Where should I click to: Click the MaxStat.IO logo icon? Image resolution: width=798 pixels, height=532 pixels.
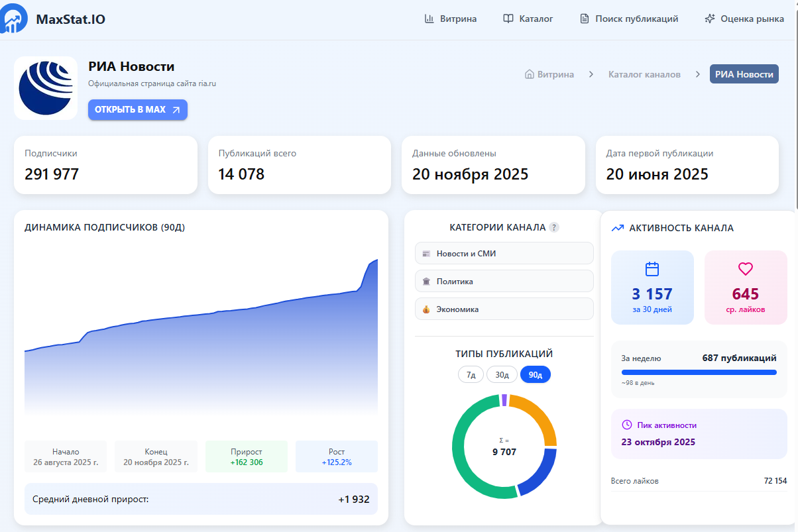click(15, 19)
